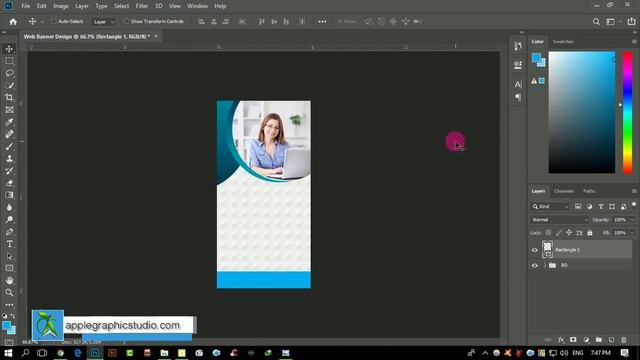
Task: Align left edges in options bar
Action: pos(202,22)
